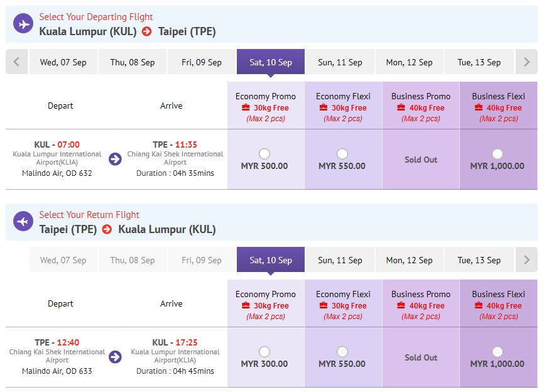Click the departing flight airplane icon
This screenshot has height=392, width=544.
point(23,24)
